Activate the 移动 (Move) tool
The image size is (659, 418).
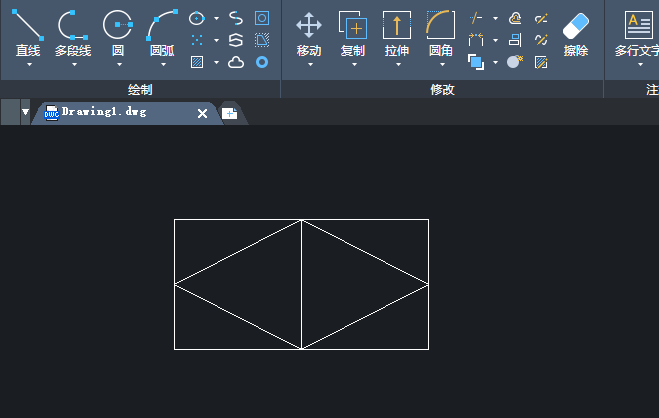point(309,33)
